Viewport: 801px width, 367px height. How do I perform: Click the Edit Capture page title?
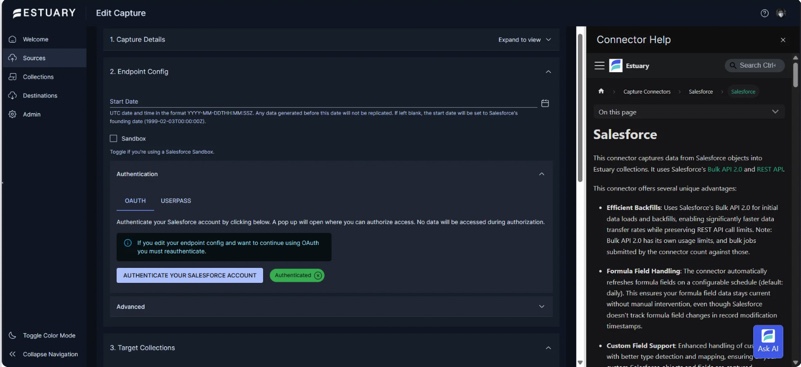tap(121, 13)
